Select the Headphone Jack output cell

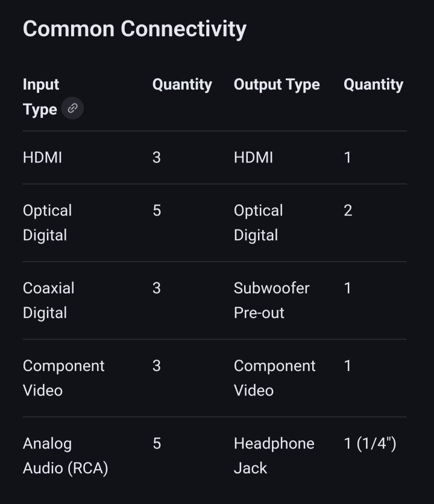(x=274, y=455)
